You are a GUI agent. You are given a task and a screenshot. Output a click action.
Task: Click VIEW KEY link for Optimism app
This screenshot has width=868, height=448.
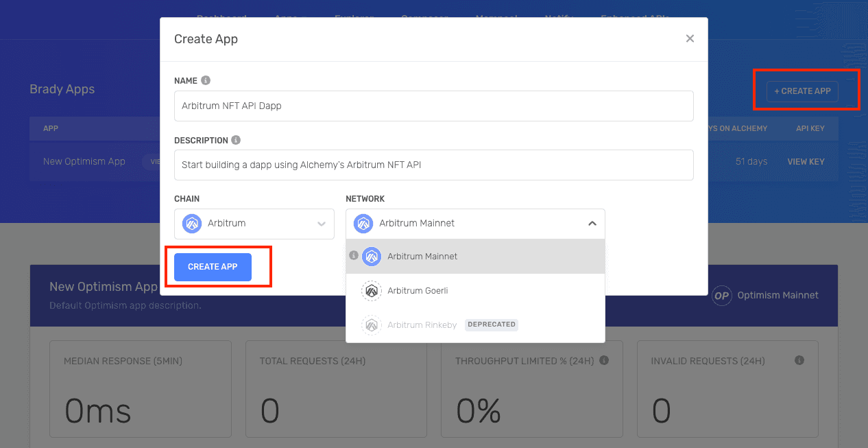[x=806, y=162]
